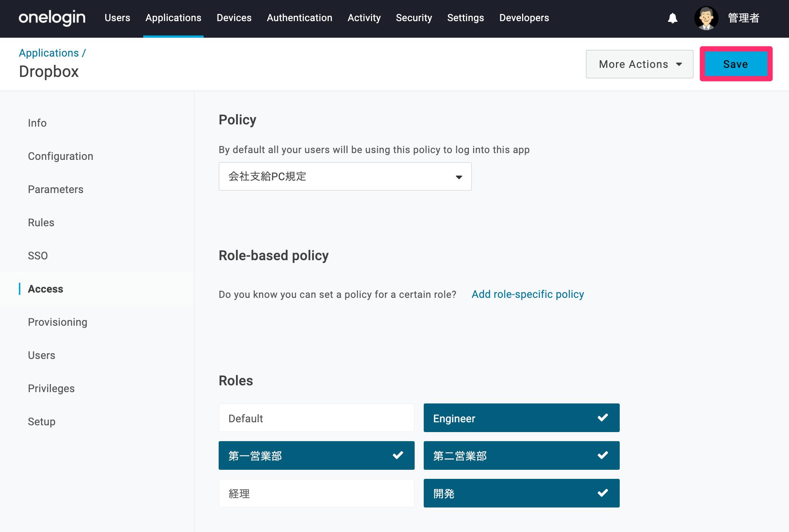The height and width of the screenshot is (532, 789).
Task: Deselect the 第一営業部 role
Action: 317,455
